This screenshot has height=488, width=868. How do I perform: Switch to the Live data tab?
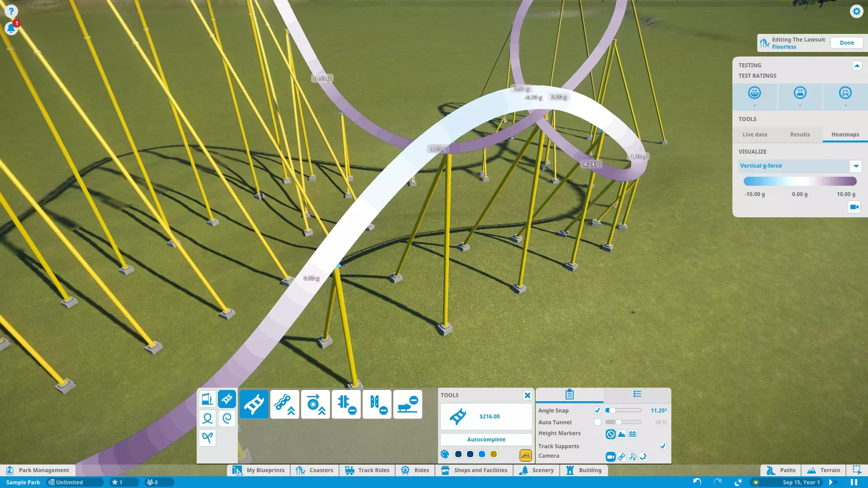coord(755,135)
